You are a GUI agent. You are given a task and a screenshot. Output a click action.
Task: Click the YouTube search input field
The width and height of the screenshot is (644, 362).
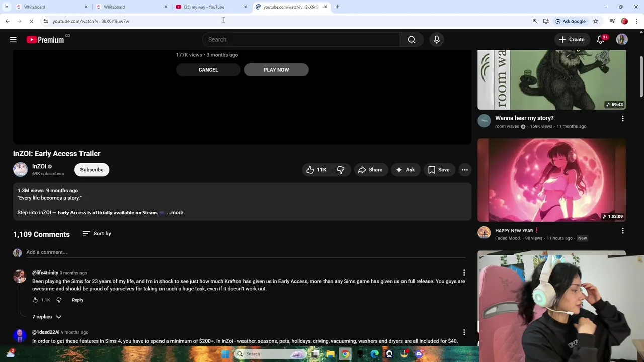301,40
